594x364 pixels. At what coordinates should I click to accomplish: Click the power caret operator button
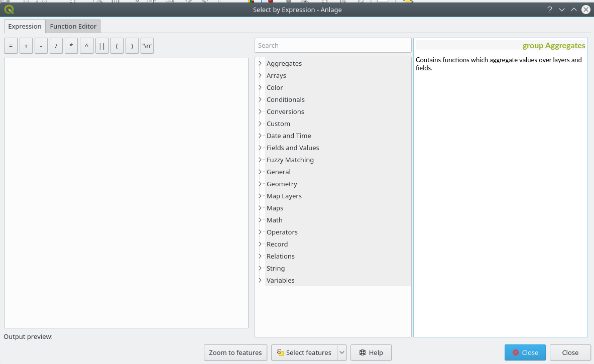pyautogui.click(x=86, y=46)
